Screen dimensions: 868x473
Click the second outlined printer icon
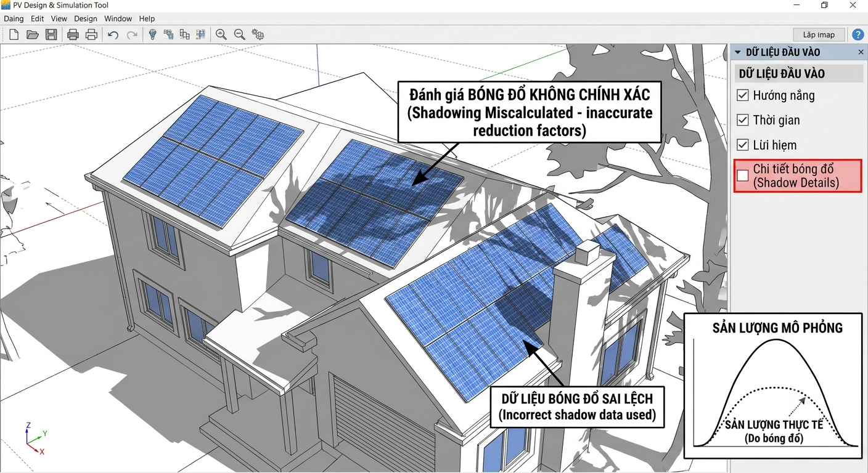click(x=91, y=34)
